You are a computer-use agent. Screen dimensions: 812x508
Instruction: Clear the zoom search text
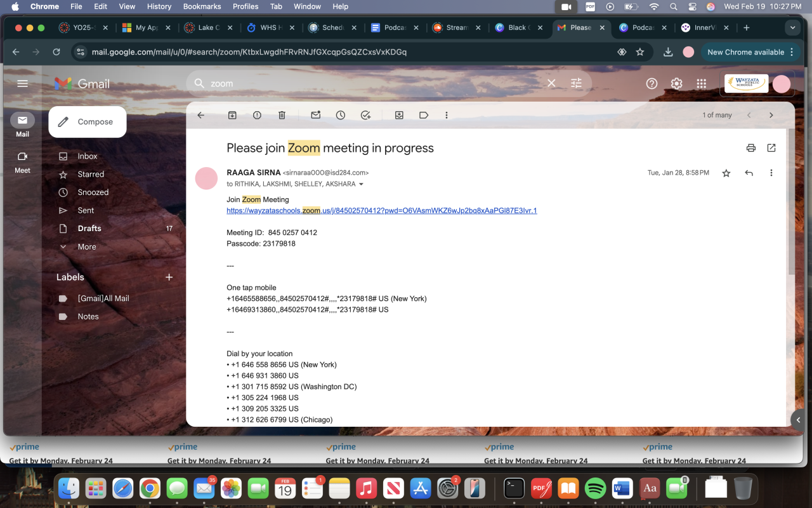tap(551, 83)
